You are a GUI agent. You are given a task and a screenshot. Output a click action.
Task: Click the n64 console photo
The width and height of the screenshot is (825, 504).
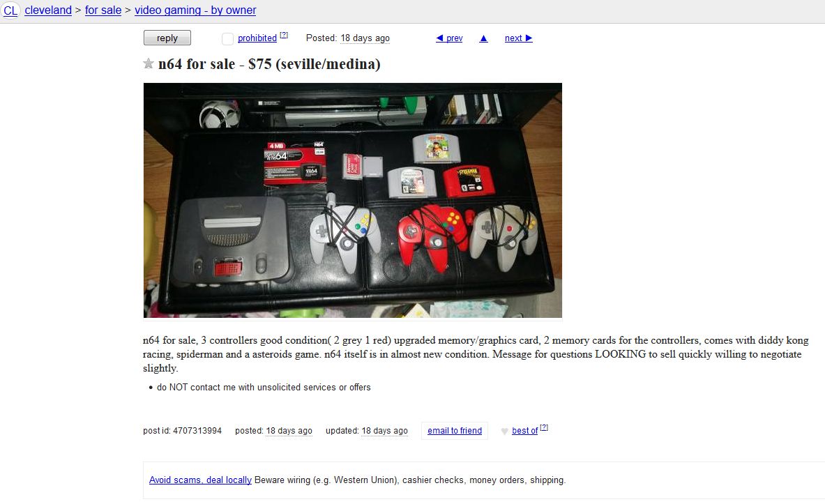point(352,201)
